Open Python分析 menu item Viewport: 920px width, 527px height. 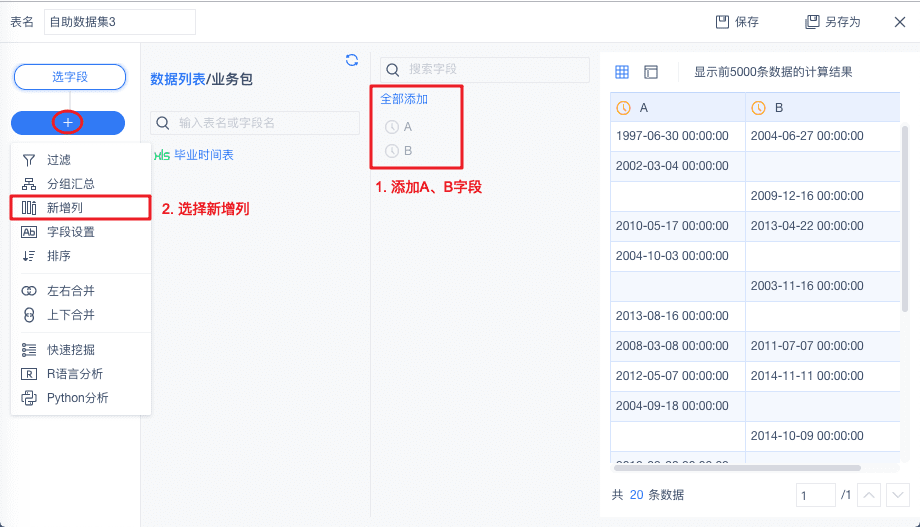pos(80,398)
